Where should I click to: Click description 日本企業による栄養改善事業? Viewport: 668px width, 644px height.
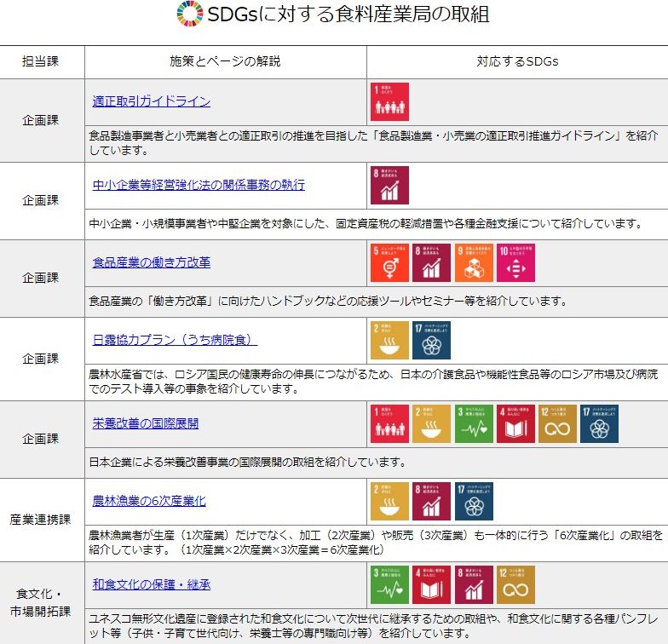click(247, 462)
